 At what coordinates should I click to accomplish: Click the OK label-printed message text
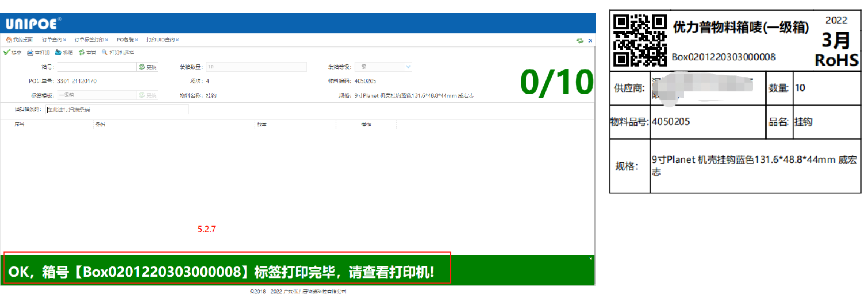[x=221, y=273]
